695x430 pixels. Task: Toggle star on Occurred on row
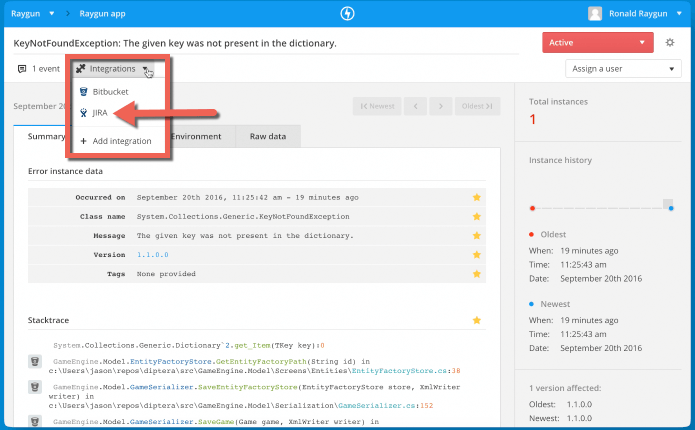(x=476, y=197)
